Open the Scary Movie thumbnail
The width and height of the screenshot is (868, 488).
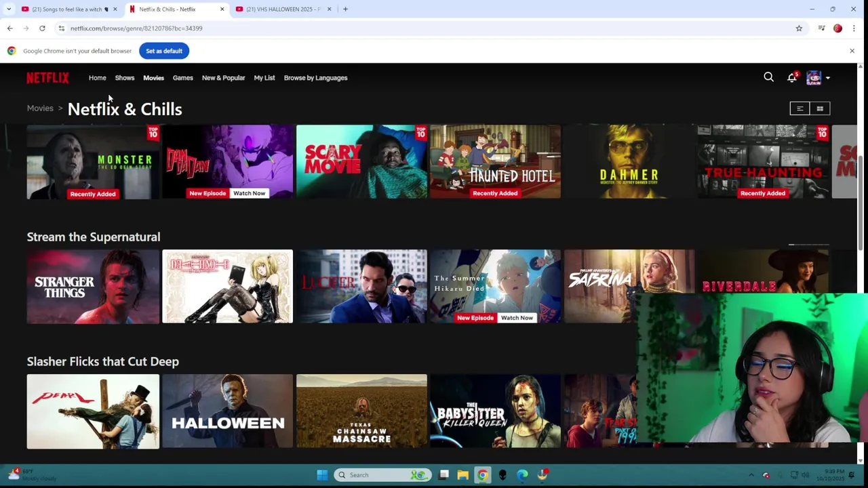pos(361,162)
